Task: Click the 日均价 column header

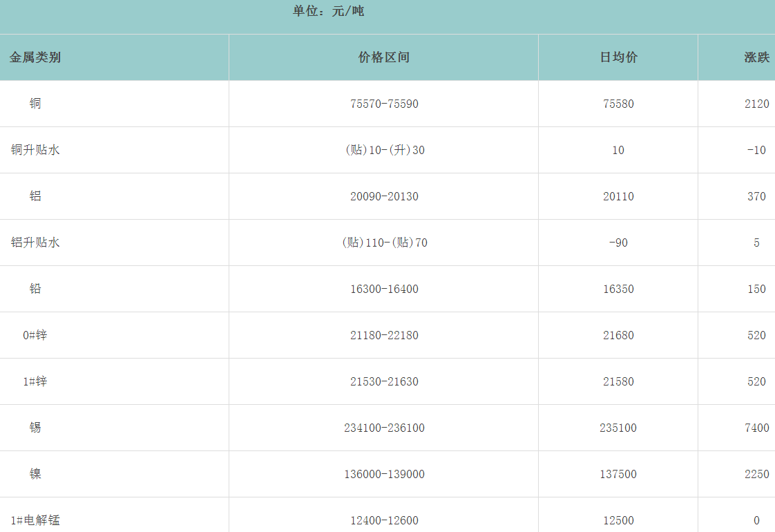Action: coord(618,57)
